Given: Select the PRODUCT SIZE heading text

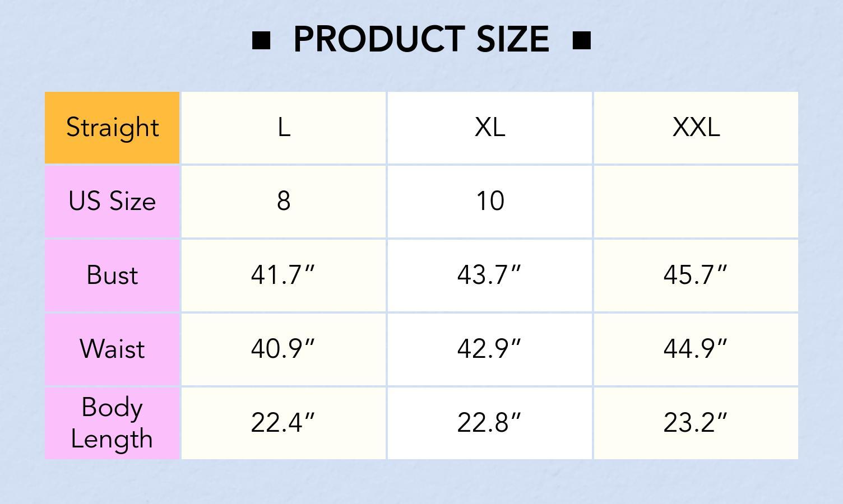Looking at the screenshot, I should coord(421,40).
